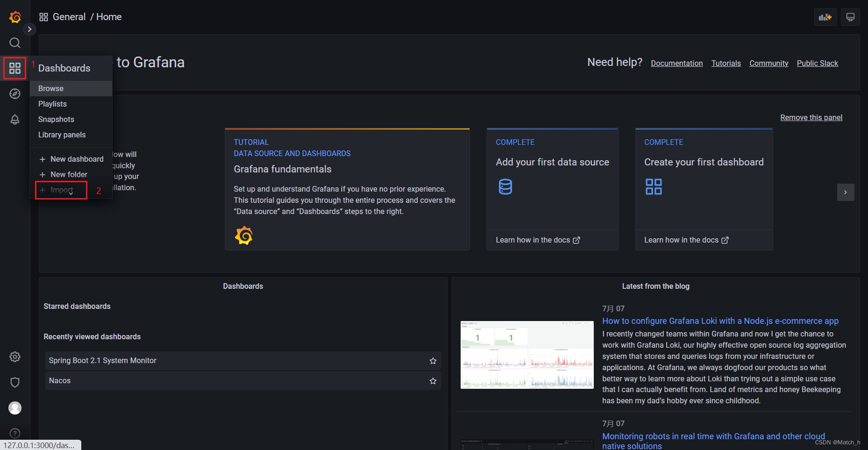Select Playlists in the Dashboards menu
Screen dimensions: 868x450
point(71,104)
